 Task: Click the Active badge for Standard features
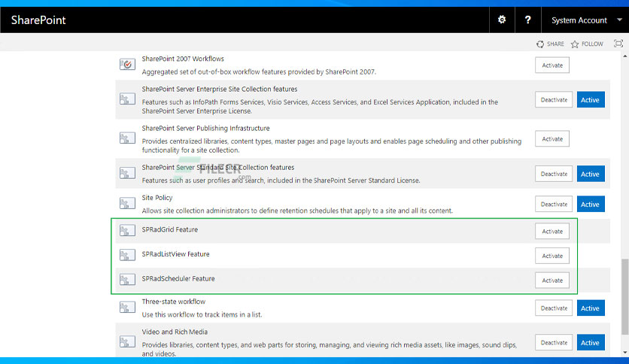[x=591, y=174]
